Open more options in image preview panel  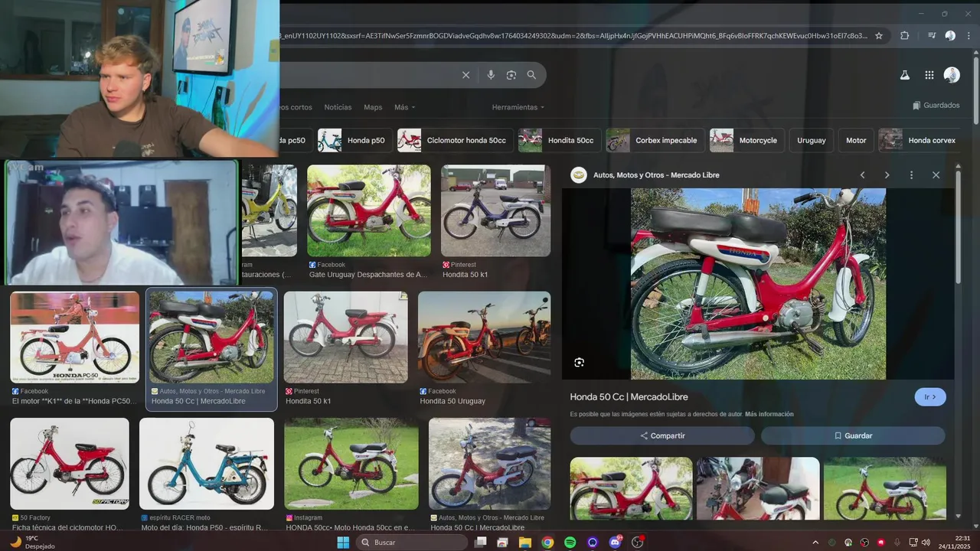point(911,175)
